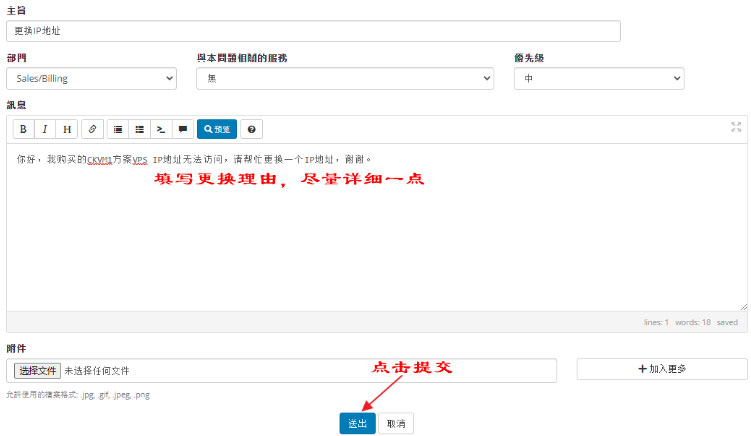The width and height of the screenshot is (751, 436).
Task: Open the Sales/Billing department dropdown
Action: (x=91, y=78)
